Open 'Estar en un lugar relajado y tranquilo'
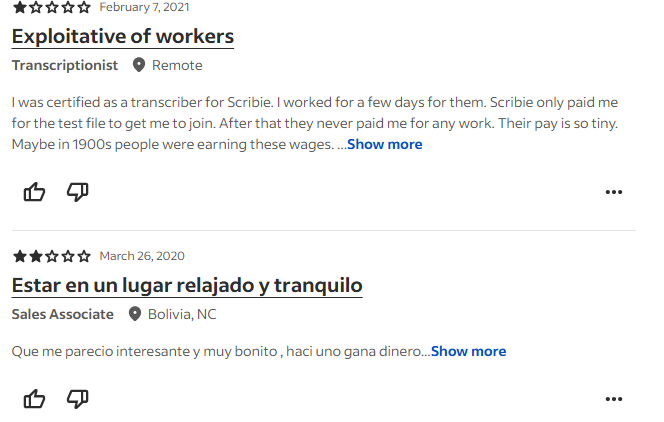Viewport: 664px width, 422px height. pos(187,286)
